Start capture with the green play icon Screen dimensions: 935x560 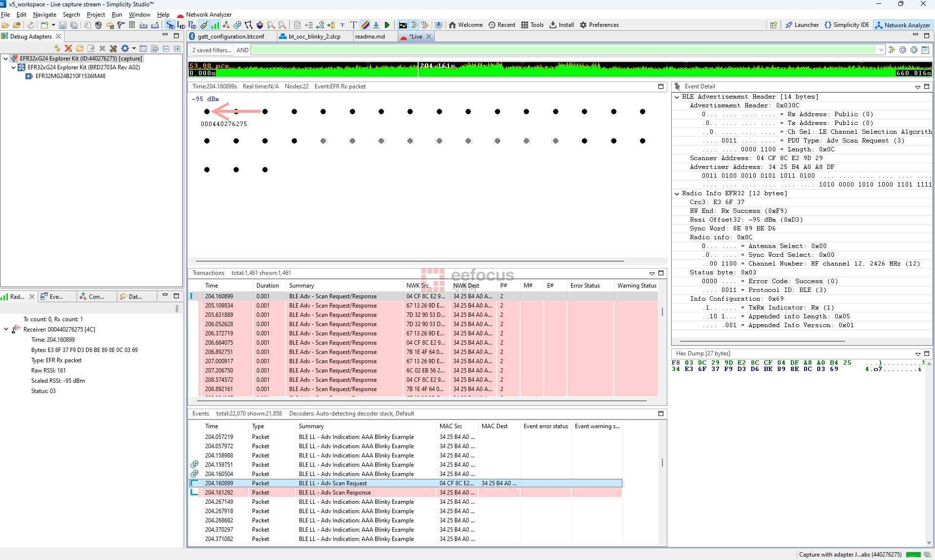tap(387, 25)
